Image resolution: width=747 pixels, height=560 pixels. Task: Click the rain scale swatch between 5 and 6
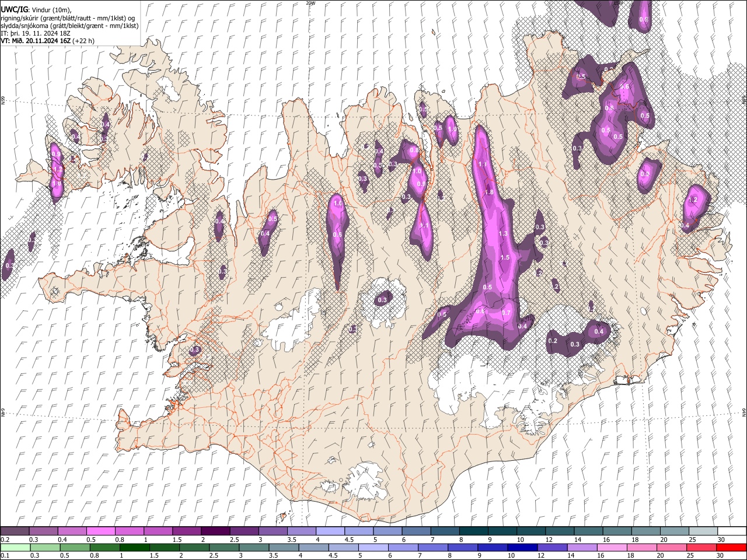pyautogui.click(x=373, y=547)
